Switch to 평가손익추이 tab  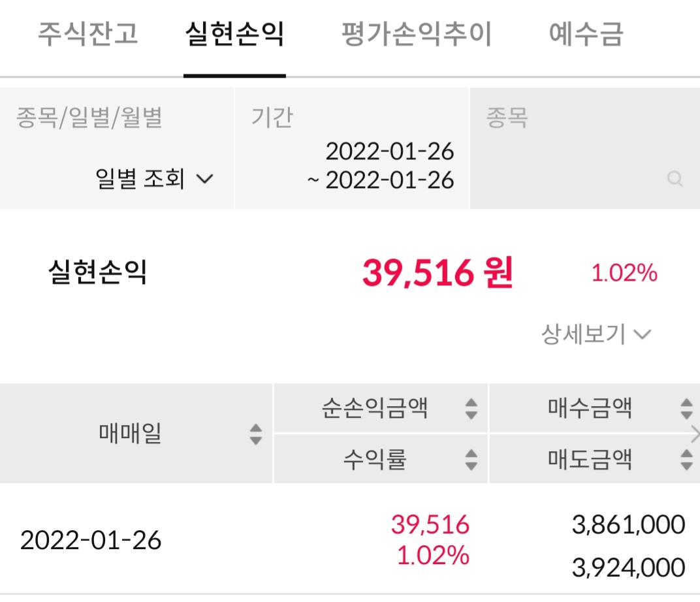click(417, 35)
